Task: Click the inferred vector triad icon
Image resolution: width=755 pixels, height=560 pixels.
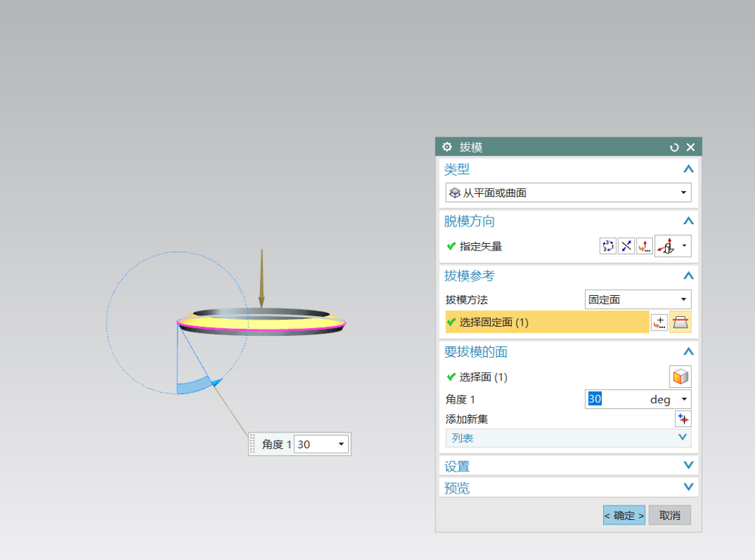Action: (x=667, y=246)
